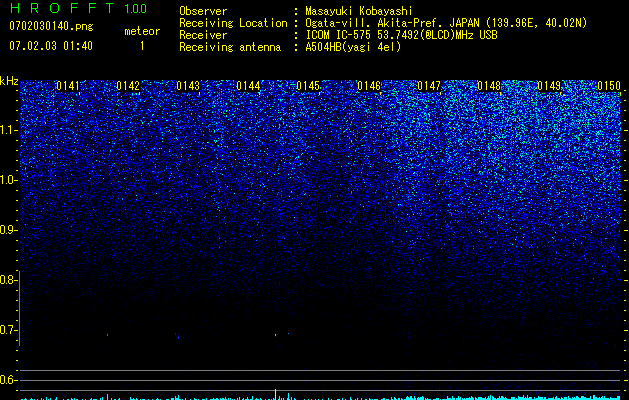
Task: Click the 0.6 frequency axis label
Action: pos(8,380)
